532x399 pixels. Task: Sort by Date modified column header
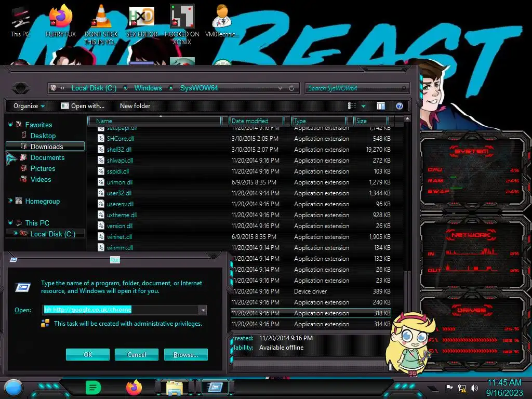click(257, 121)
